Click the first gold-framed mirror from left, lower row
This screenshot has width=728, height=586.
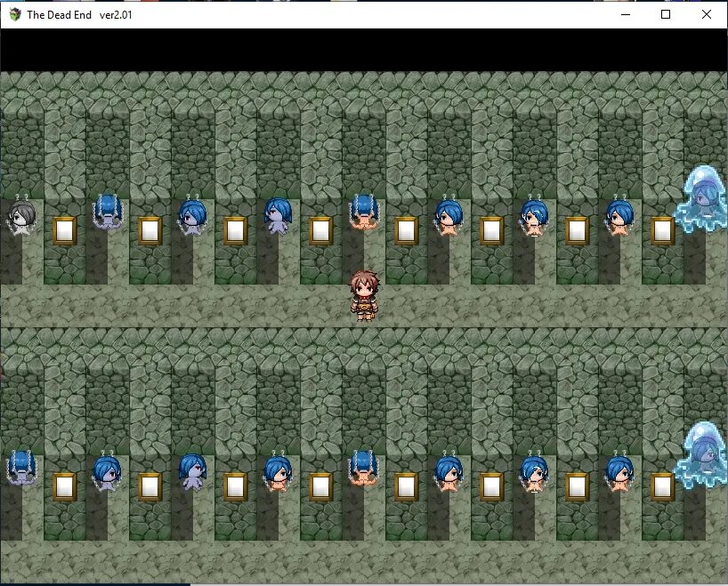click(65, 486)
